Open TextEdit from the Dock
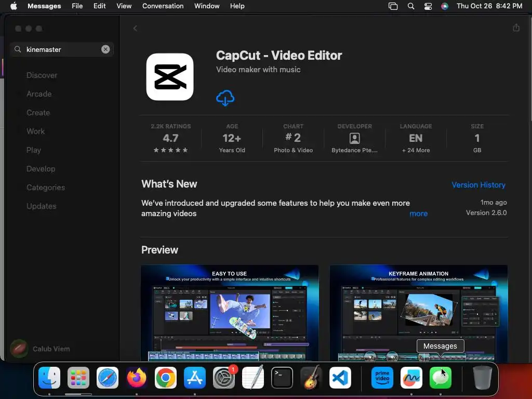 (253, 378)
